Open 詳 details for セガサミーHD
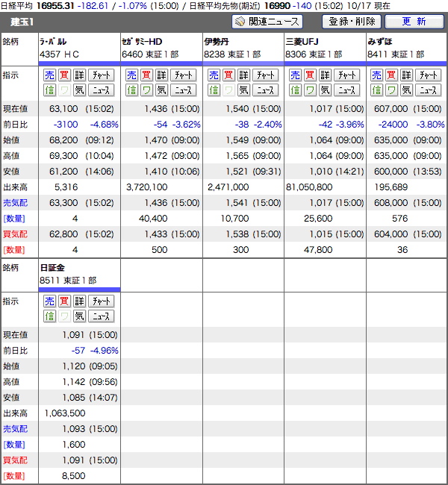Image resolution: width=448 pixels, height=485 pixels. 161,75
